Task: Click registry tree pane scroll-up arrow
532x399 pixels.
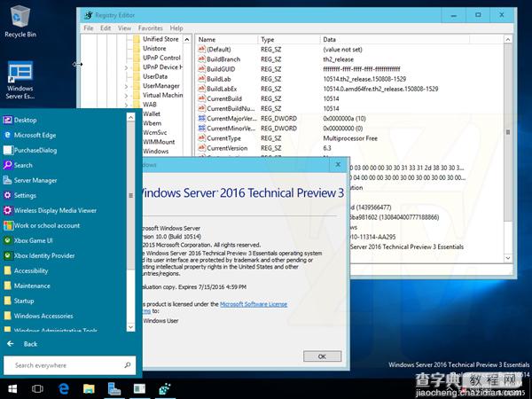Action: [187, 40]
